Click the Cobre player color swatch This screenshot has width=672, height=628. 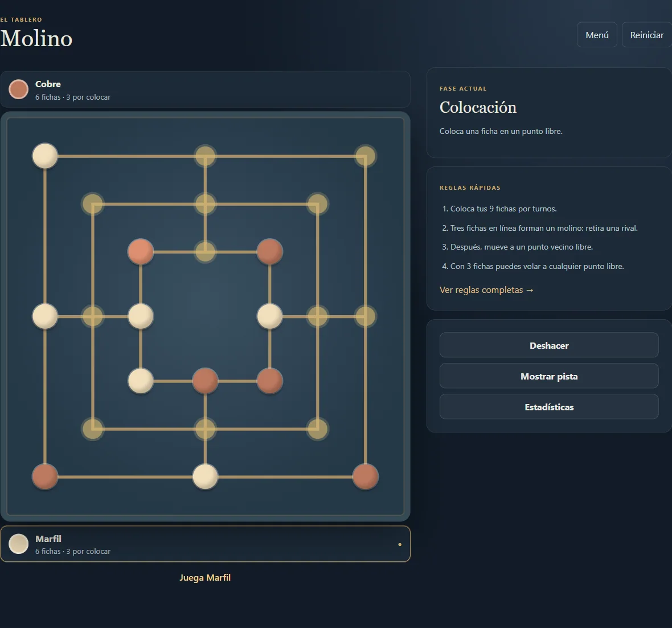coord(18,89)
